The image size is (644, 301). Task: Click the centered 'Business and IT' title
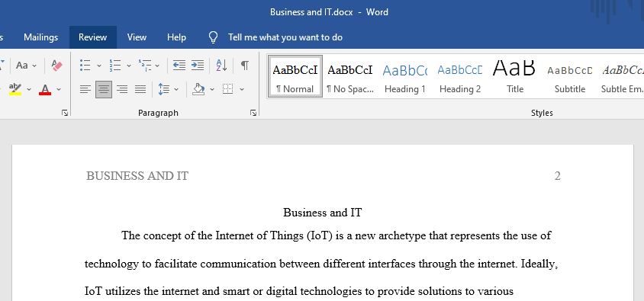click(323, 213)
